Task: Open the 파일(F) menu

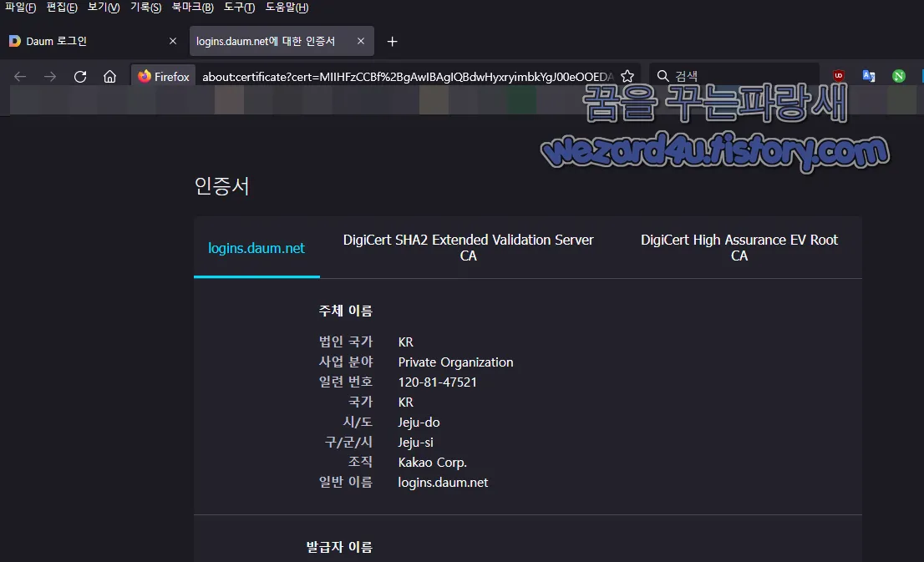Action: [x=21, y=7]
